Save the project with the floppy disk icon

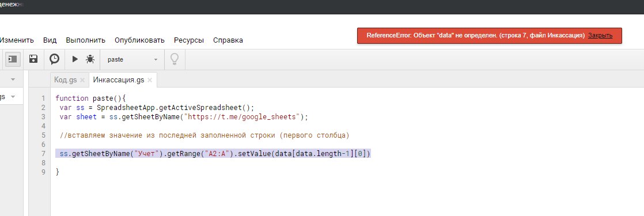33,59
